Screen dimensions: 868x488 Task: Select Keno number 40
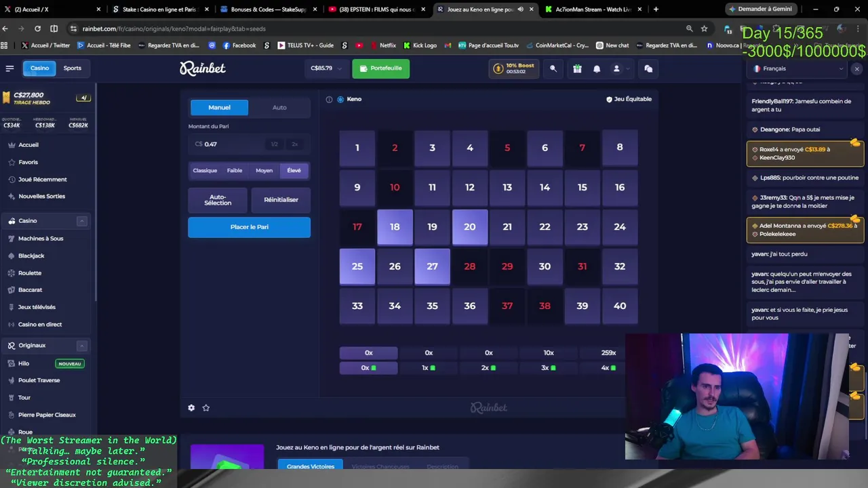(620, 306)
